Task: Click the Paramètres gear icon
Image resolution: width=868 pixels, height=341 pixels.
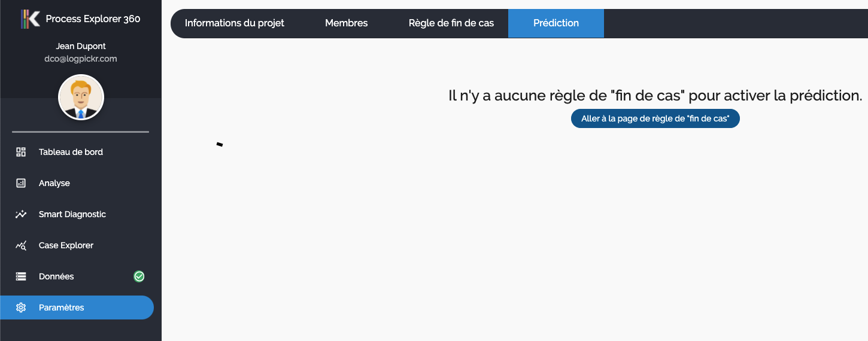Action: click(x=21, y=307)
